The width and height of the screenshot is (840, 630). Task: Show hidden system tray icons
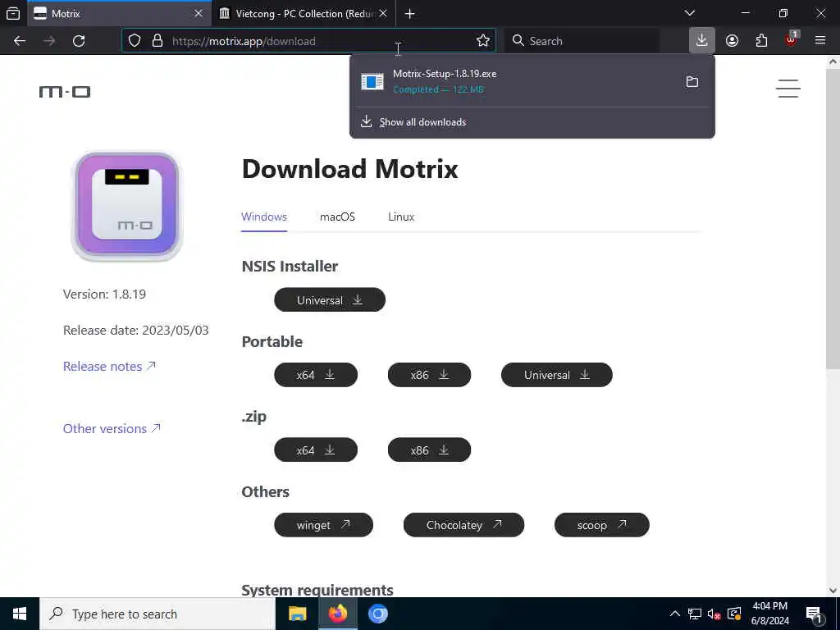[675, 614]
